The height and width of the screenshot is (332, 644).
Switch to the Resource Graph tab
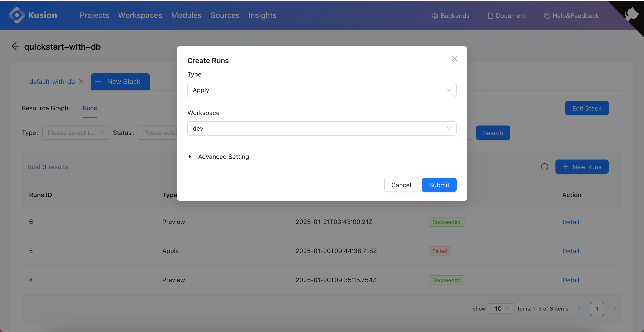click(x=45, y=108)
